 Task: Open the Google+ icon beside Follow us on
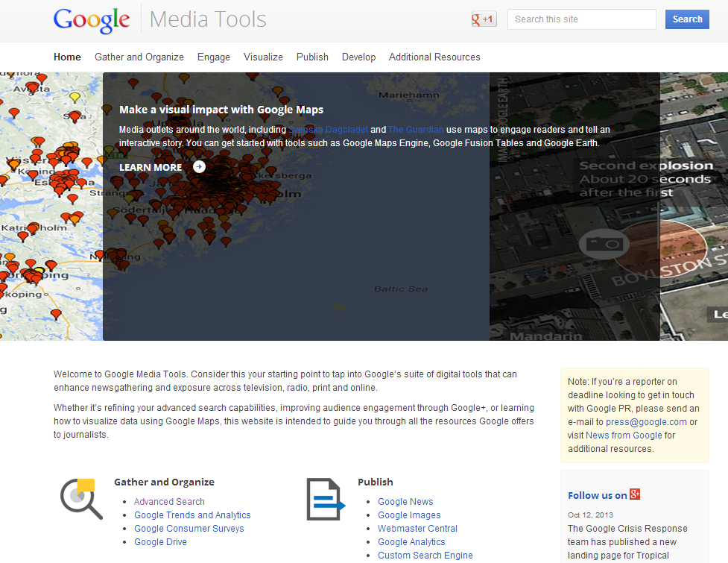[x=635, y=494]
